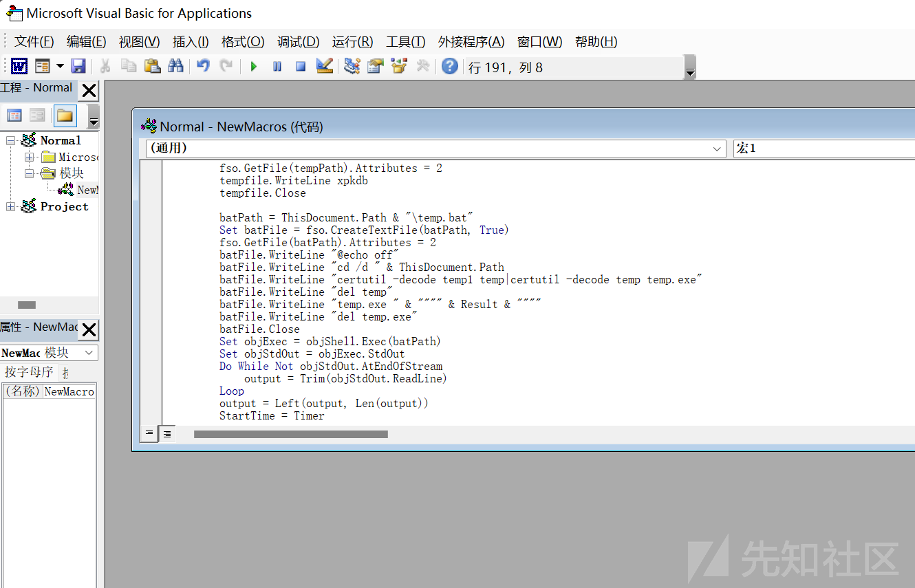Screen dimensions: 915x588
Task: Open 运行(R) menu
Action: click(x=352, y=42)
